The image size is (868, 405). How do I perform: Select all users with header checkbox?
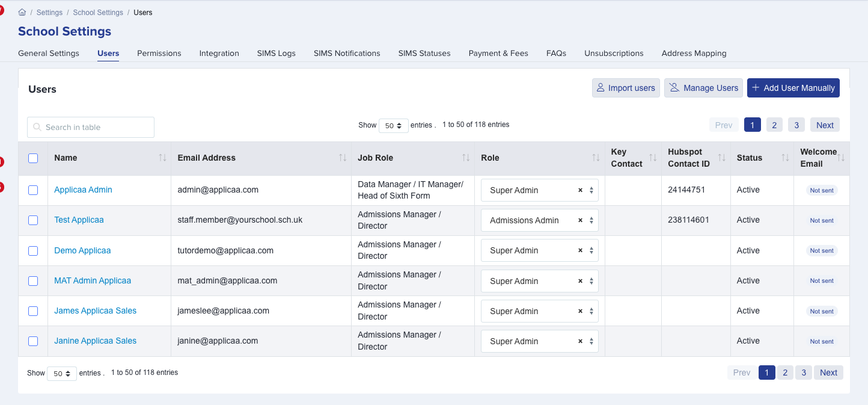point(33,158)
